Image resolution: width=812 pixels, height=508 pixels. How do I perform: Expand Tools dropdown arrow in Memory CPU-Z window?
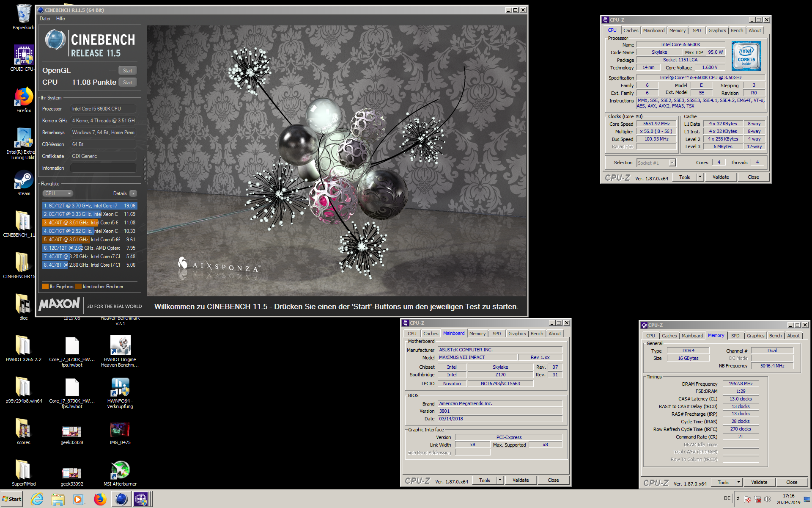tap(739, 483)
